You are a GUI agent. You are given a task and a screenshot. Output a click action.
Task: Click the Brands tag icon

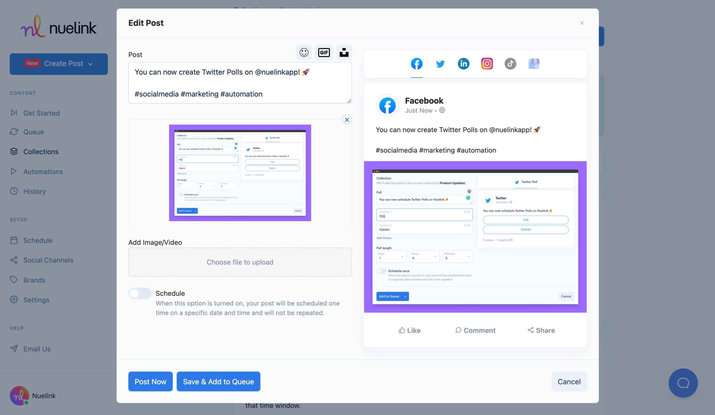(14, 280)
